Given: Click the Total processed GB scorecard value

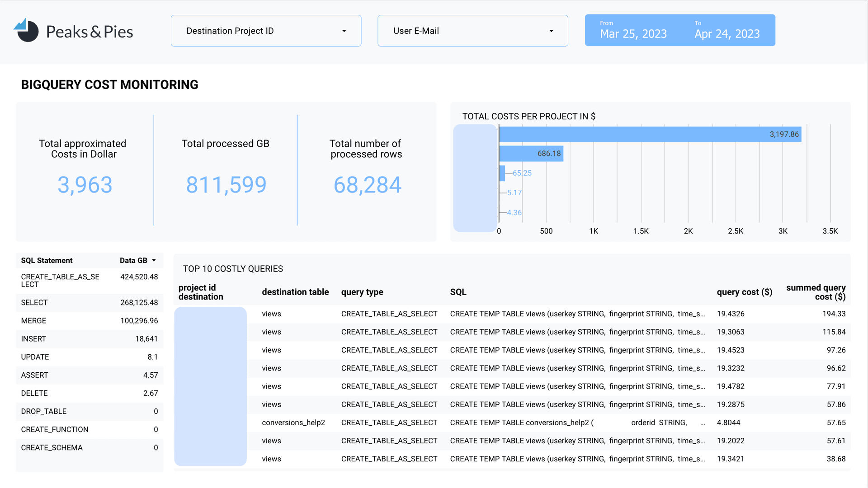Looking at the screenshot, I should (226, 185).
